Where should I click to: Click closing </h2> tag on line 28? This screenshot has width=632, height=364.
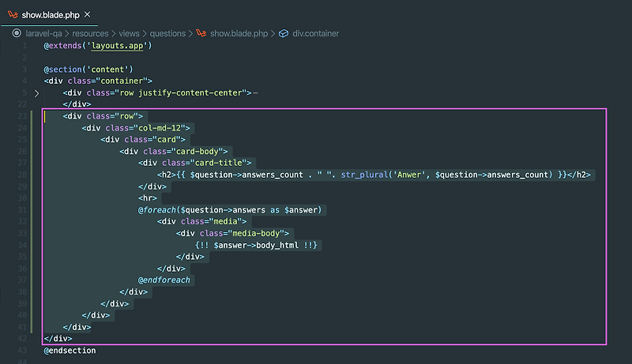579,174
